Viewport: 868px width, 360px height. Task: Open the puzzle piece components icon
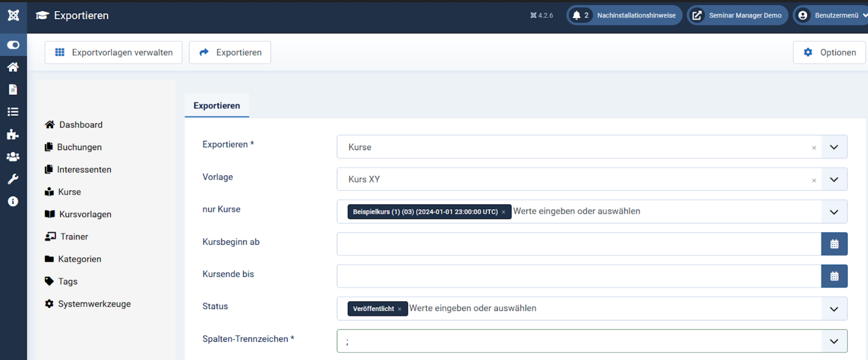[13, 134]
